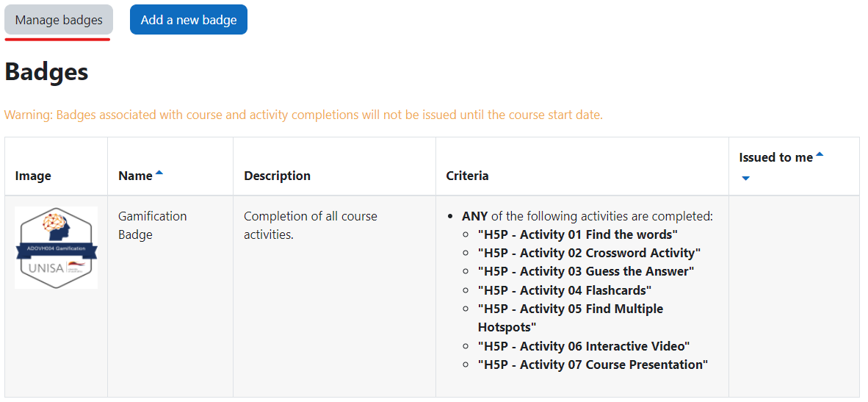This screenshot has height=402, width=868.
Task: Click the Image column header
Action: pyautogui.click(x=33, y=176)
